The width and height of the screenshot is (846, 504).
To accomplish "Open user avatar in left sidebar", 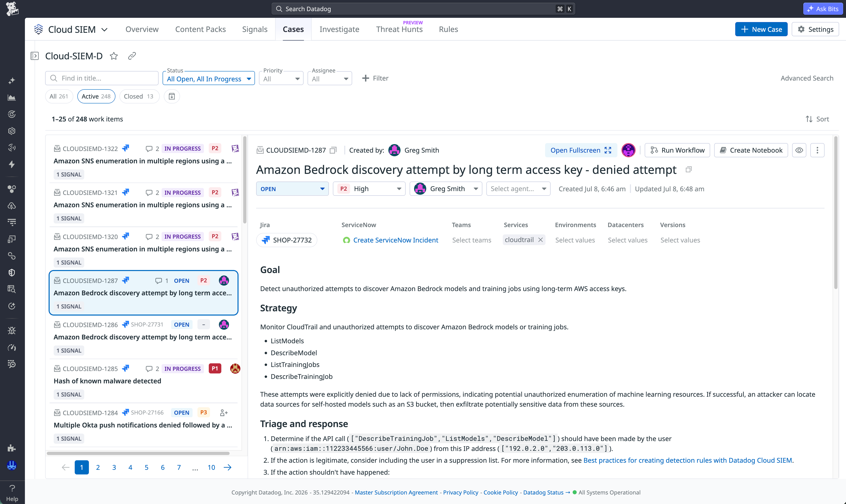I will click(12, 465).
